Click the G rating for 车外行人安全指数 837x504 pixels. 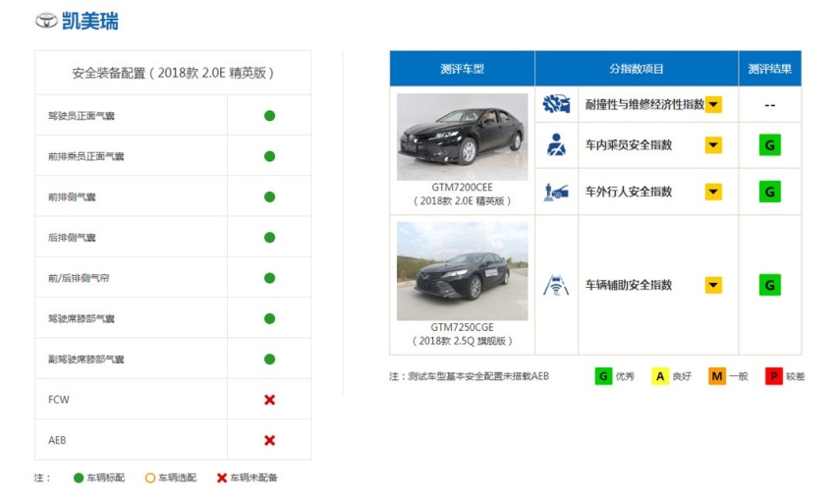click(770, 192)
